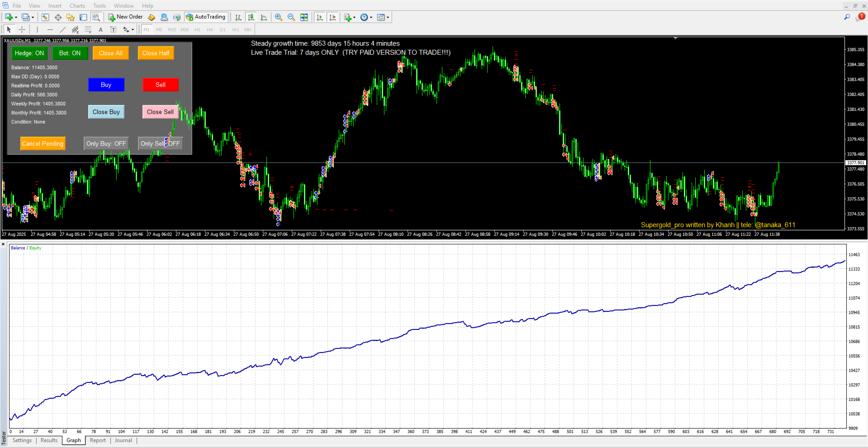The width and height of the screenshot is (868, 448).
Task: Zoom in on the chart
Action: [279, 17]
